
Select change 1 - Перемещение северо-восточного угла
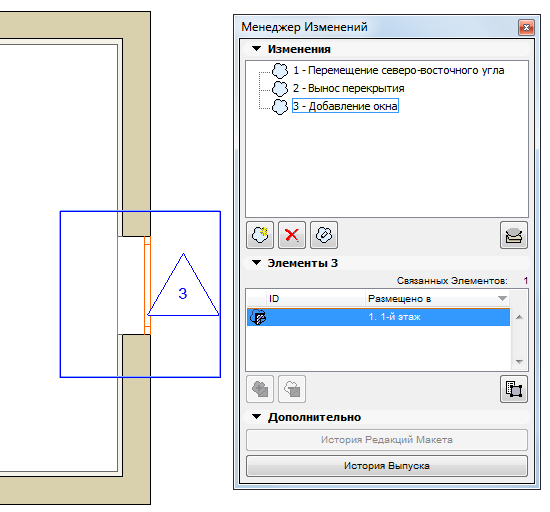399,70
